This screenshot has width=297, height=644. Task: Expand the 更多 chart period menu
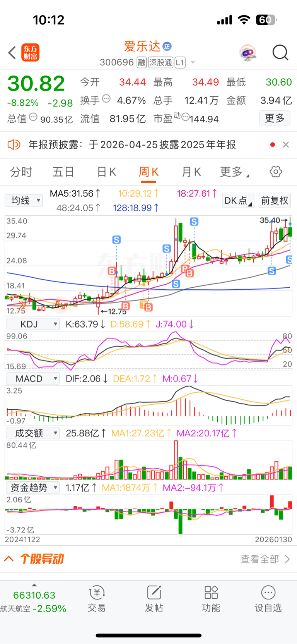coord(234,172)
